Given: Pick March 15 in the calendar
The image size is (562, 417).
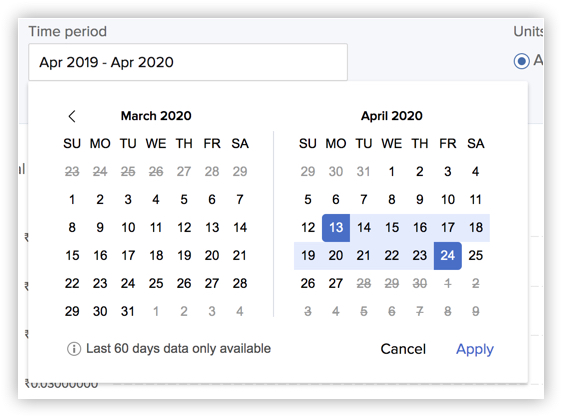Looking at the screenshot, I should coord(72,256).
